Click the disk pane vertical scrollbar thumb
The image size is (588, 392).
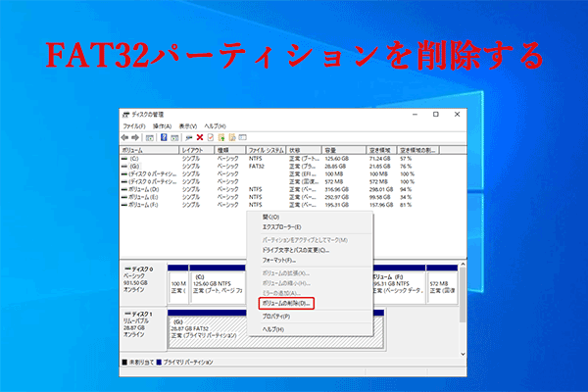click(463, 294)
